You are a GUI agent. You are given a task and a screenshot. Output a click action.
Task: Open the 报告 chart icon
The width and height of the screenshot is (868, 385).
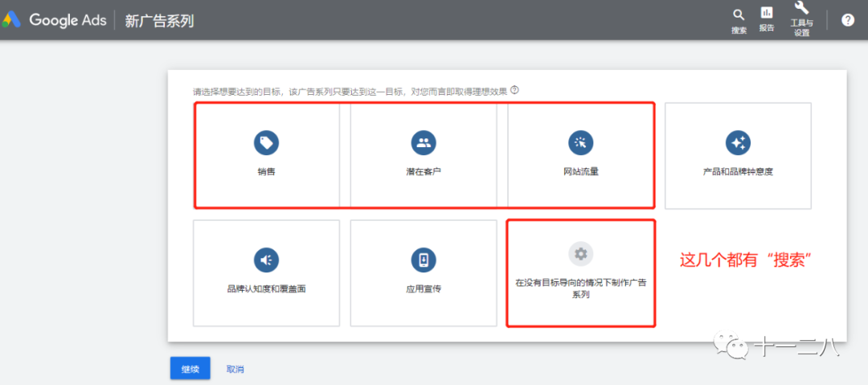tap(767, 13)
